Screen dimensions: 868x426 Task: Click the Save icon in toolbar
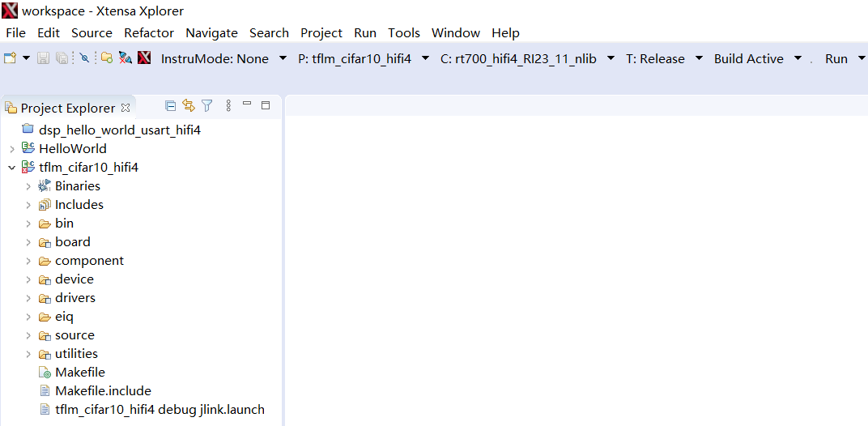(43, 58)
